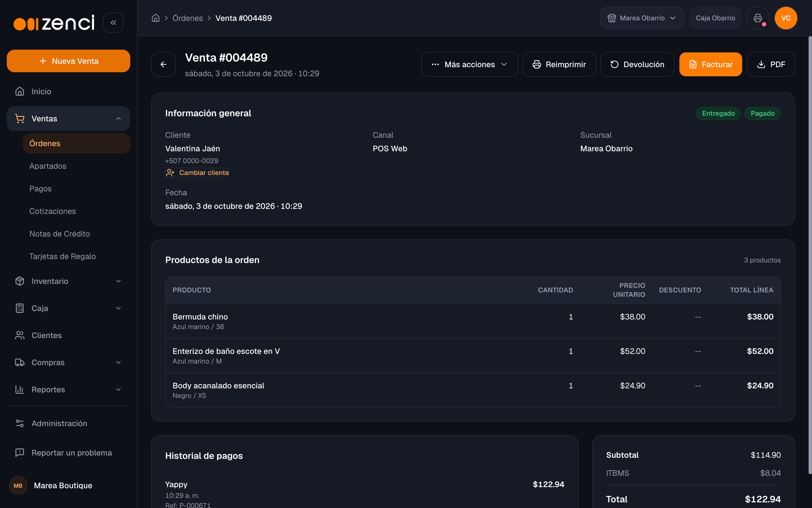812x508 pixels.
Task: Open the VC user avatar menu
Action: click(786, 18)
